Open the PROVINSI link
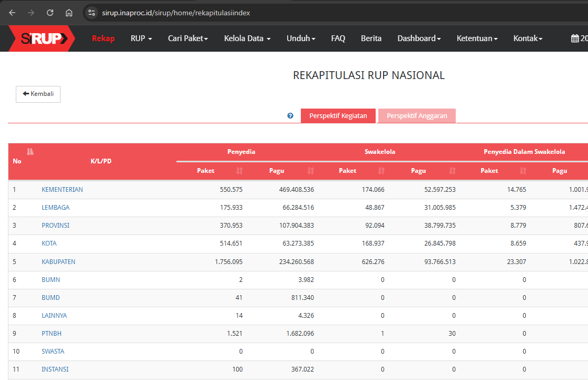The image size is (588, 380). tap(55, 226)
